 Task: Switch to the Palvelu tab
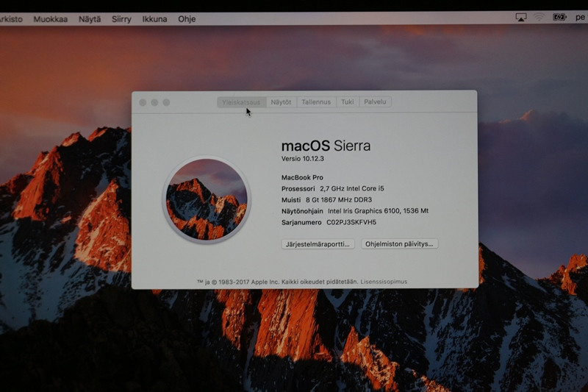point(375,101)
